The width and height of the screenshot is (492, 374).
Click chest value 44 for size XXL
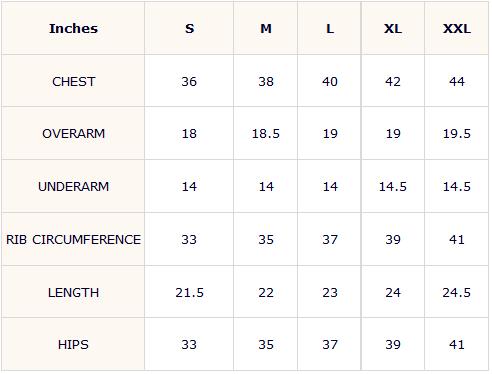click(457, 82)
